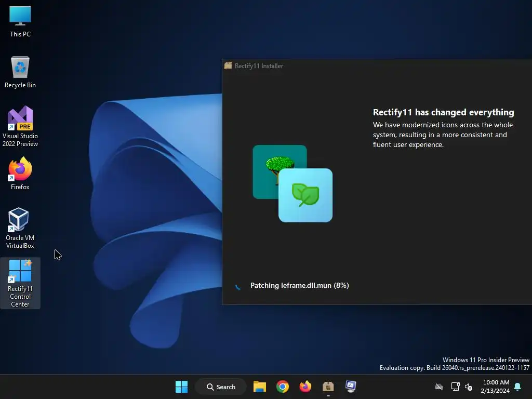This screenshot has width=532, height=399.
Task: Launch Firefox from the desktop shortcut
Action: coord(20,174)
